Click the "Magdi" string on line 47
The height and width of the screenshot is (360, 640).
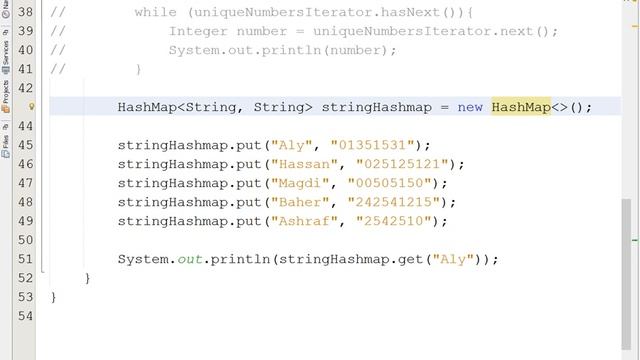pos(300,183)
